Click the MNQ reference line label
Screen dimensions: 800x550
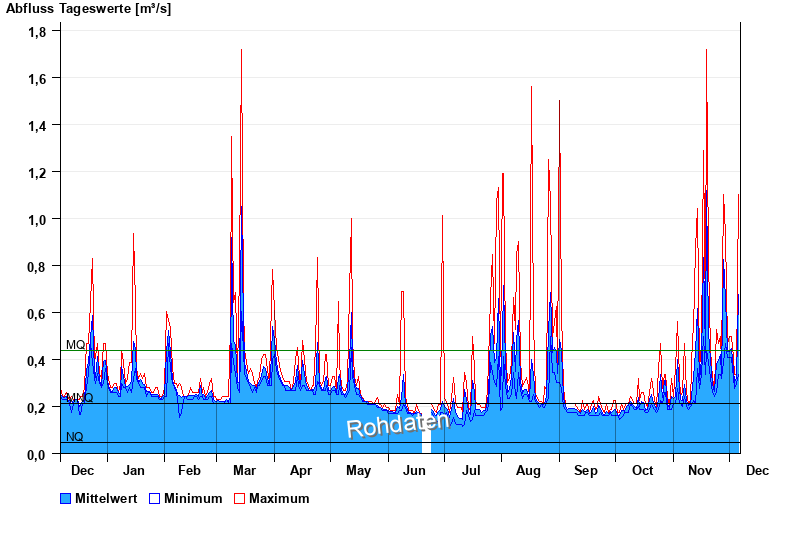coord(80,398)
